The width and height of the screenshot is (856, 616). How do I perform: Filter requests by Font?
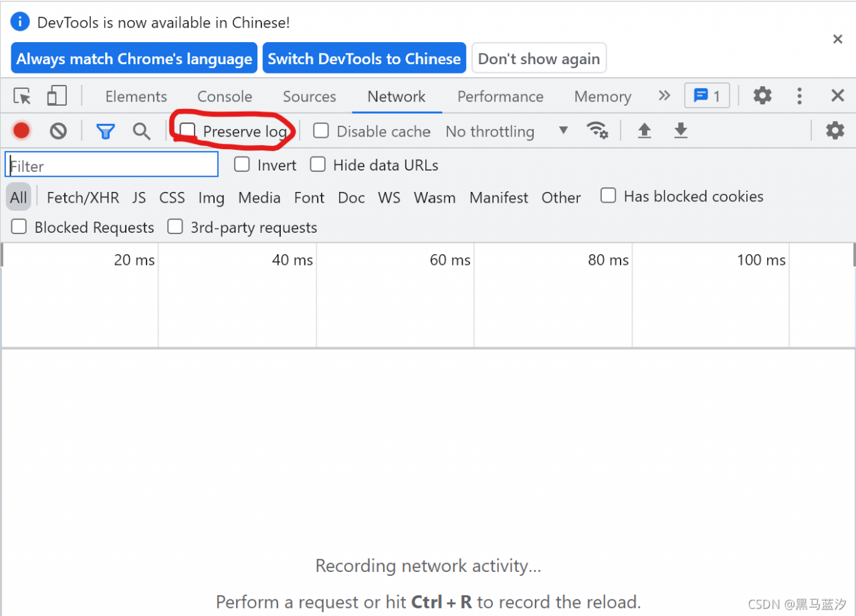pyautogui.click(x=309, y=197)
